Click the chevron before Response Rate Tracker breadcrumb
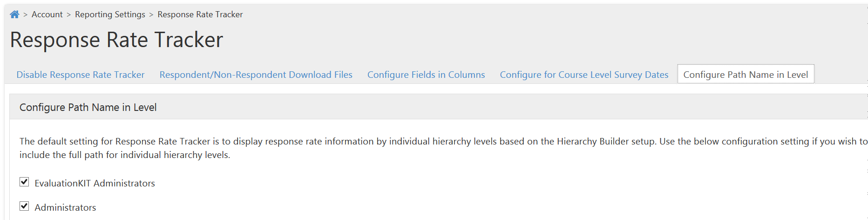The image size is (868, 220). click(151, 15)
